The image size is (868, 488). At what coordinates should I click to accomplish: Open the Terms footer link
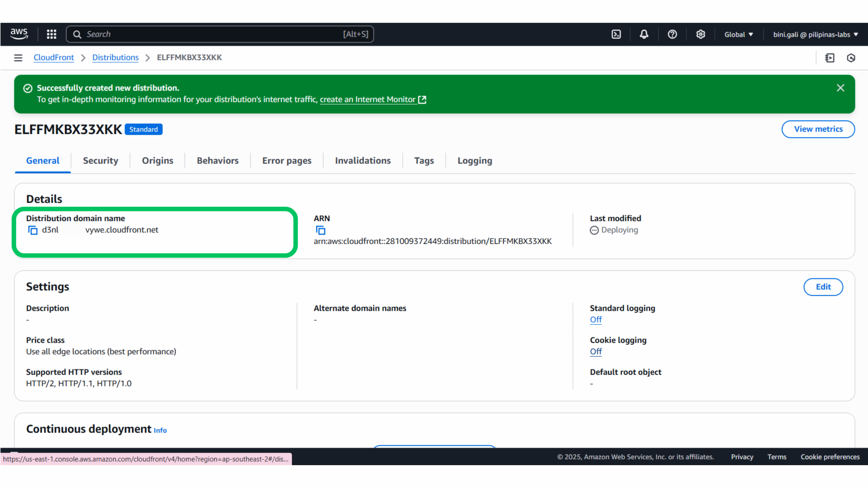click(x=777, y=457)
